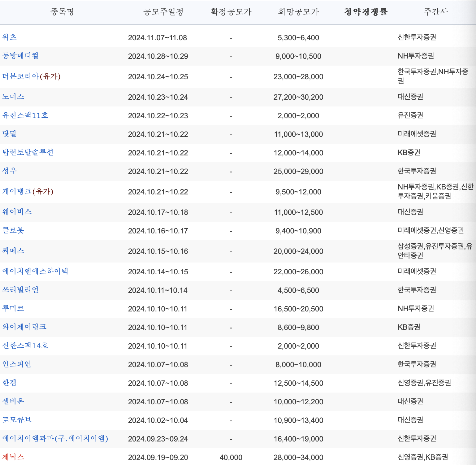Select the date 2024.09.19~09.20
Screen dimensions: 476x465
tap(158, 458)
